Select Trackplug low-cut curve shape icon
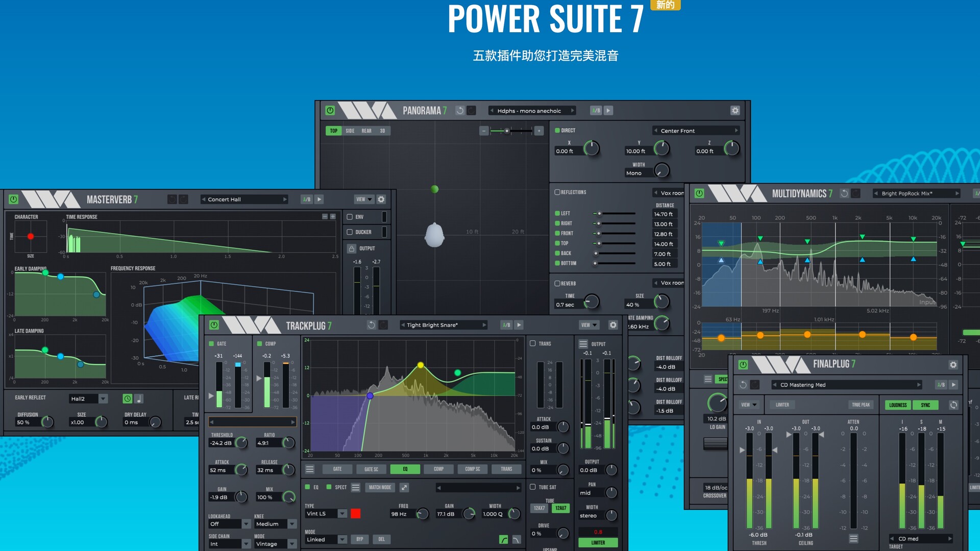 (503, 539)
